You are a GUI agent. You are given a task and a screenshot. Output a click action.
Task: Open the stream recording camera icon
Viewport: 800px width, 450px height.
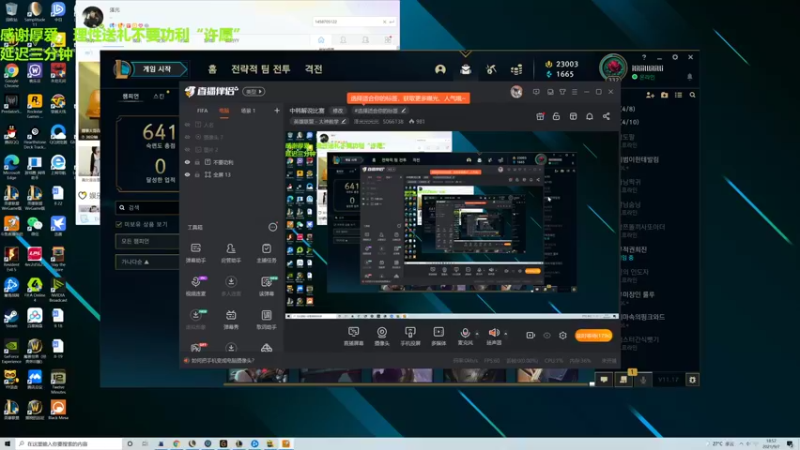tap(531, 335)
